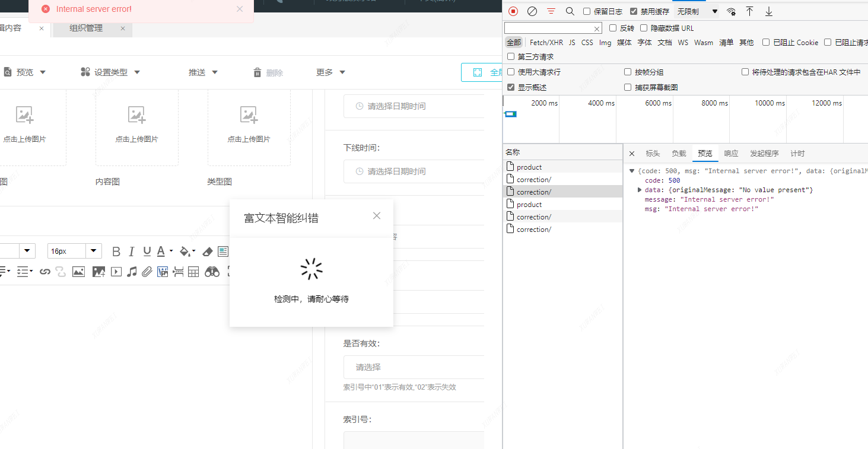Insert table with grid icon
Viewport: 868px width, 449px height.
coord(193,272)
